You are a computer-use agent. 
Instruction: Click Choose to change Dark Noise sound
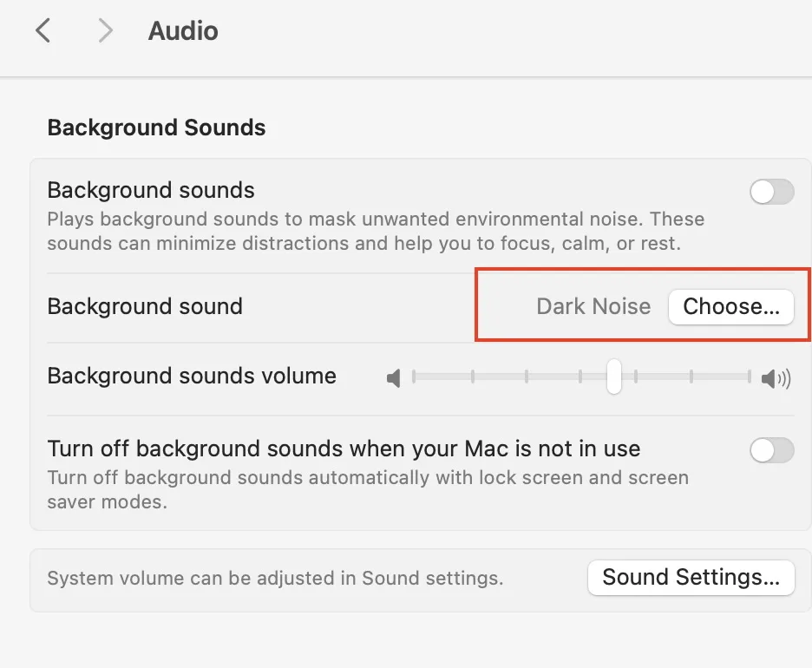pyautogui.click(x=731, y=306)
